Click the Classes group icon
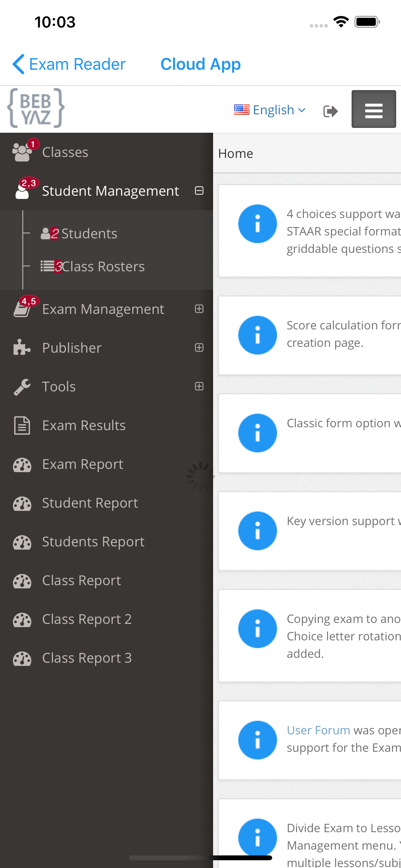This screenshot has width=401, height=868. pos(22,152)
